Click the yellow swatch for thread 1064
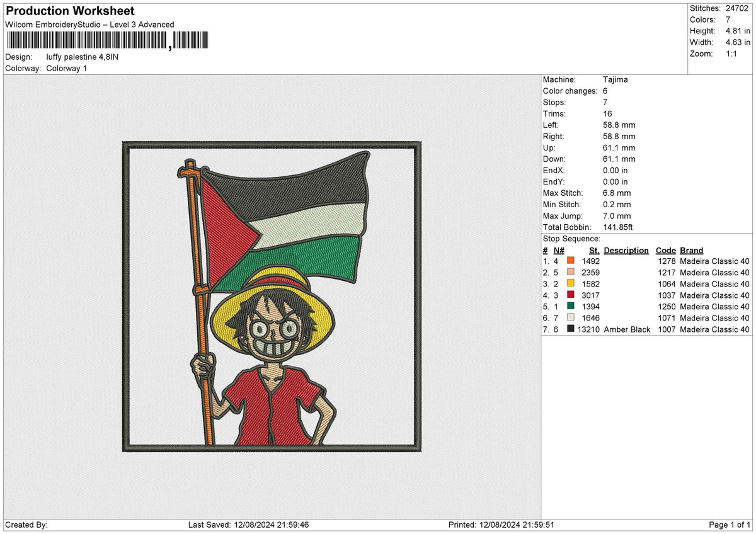Viewport: 756px width, 534px height. pyautogui.click(x=571, y=284)
